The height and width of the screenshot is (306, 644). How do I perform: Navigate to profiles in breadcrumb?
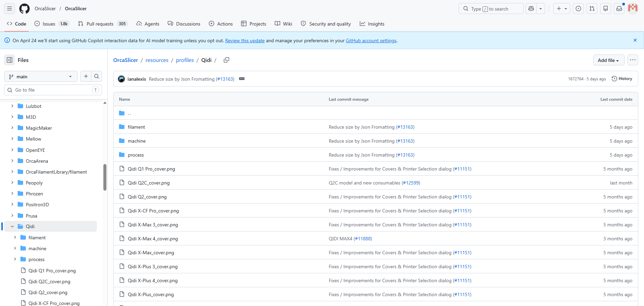click(185, 60)
